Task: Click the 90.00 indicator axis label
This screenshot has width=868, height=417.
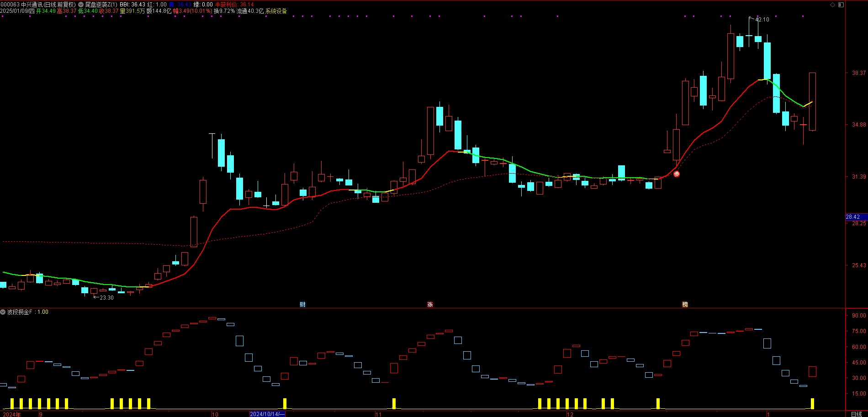Action: coord(859,316)
